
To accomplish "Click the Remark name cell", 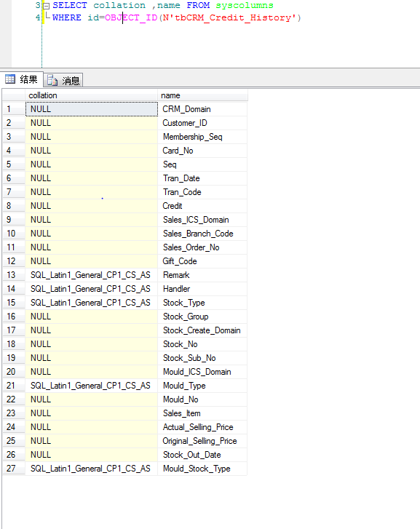I will pyautogui.click(x=202, y=275).
